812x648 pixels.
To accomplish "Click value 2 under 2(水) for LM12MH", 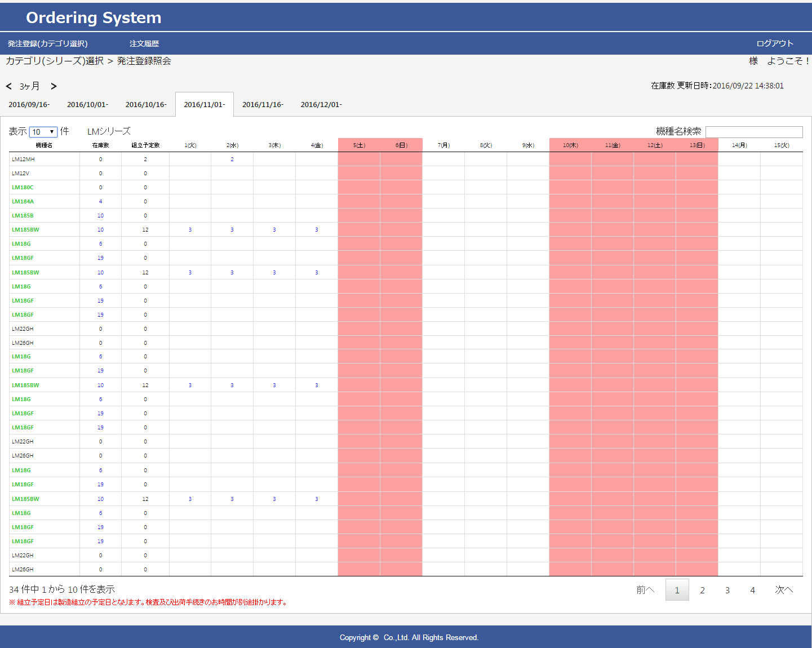I will (232, 159).
